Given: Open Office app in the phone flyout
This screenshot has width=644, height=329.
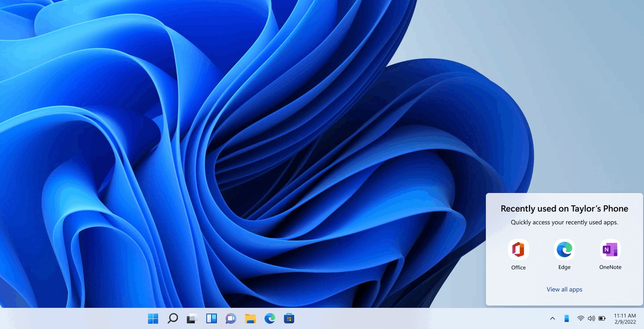Looking at the screenshot, I should click(519, 250).
